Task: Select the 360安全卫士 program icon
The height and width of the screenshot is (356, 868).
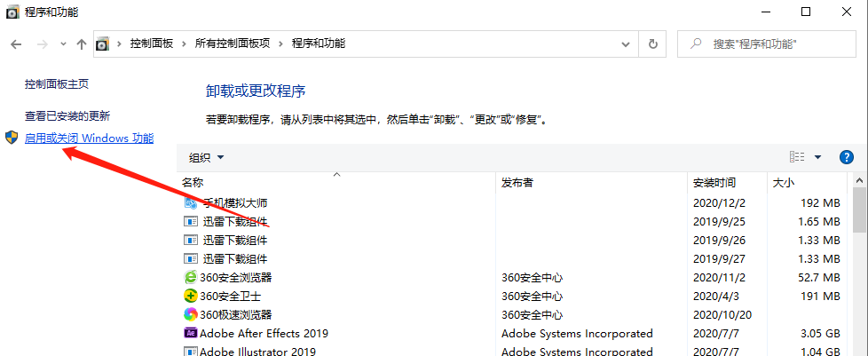Action: [x=190, y=296]
